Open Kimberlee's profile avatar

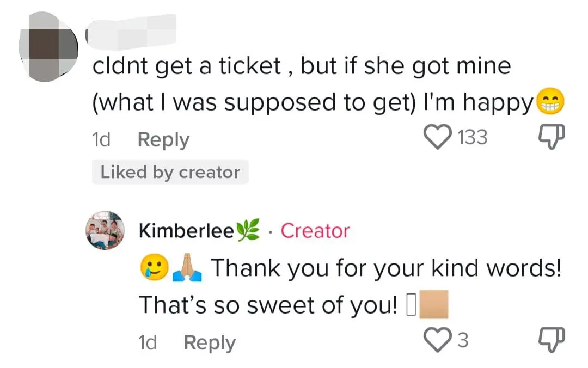click(x=105, y=231)
